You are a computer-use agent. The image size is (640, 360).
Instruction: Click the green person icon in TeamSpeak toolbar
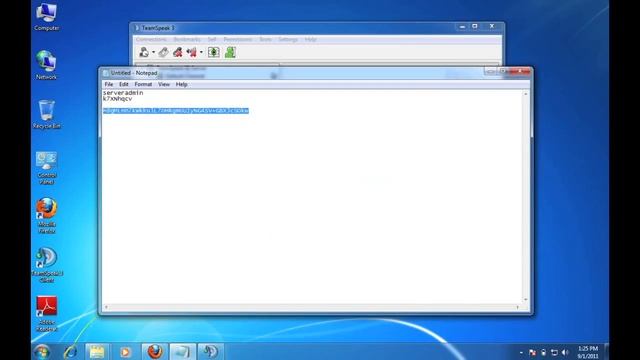[230, 52]
